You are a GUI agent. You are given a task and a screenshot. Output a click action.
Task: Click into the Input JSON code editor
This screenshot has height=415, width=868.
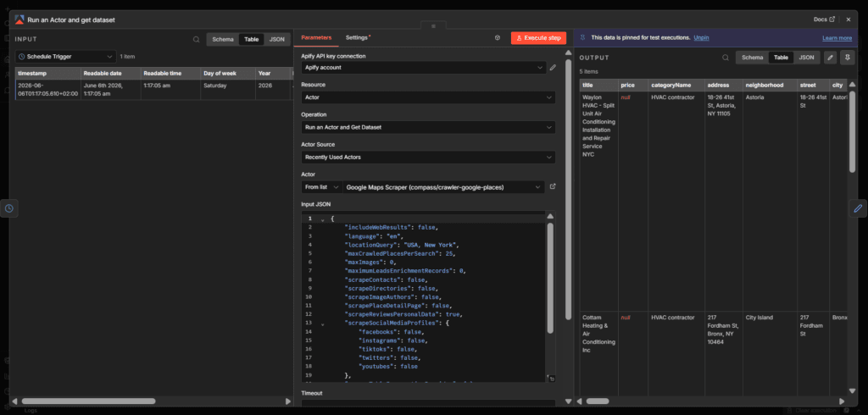pos(424,296)
